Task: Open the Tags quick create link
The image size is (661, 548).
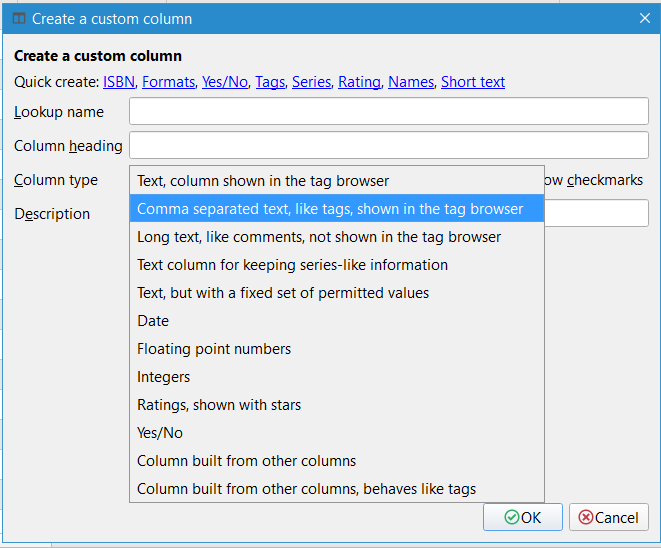Action: click(270, 82)
